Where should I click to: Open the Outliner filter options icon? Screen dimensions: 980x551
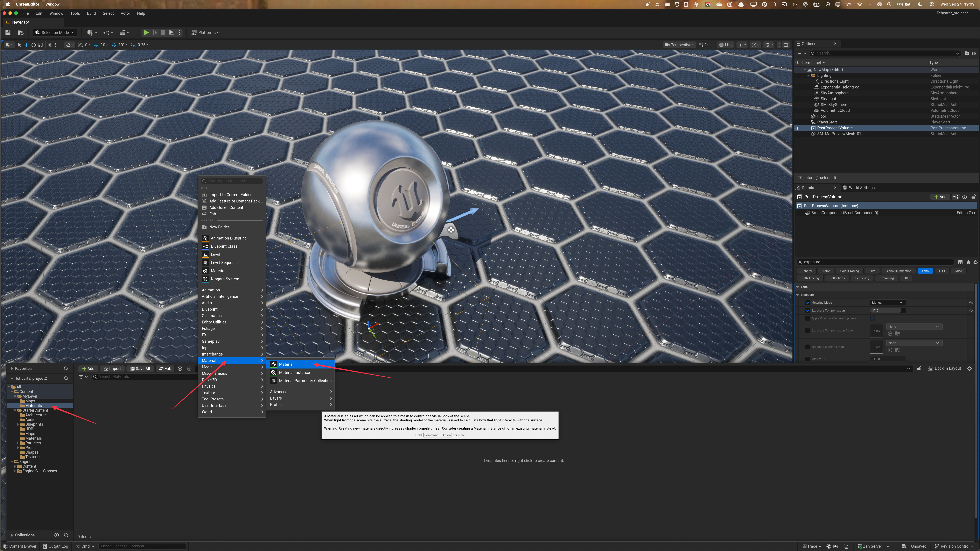(x=802, y=54)
